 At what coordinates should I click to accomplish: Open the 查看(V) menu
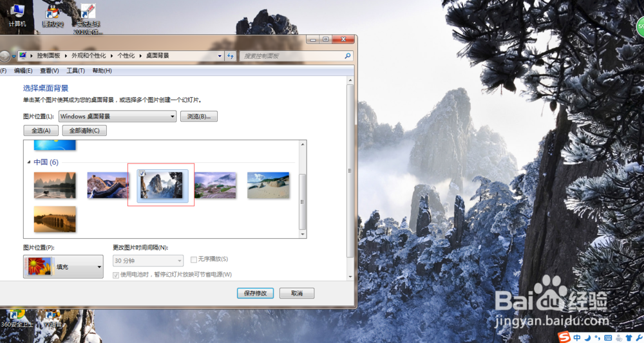tap(50, 71)
